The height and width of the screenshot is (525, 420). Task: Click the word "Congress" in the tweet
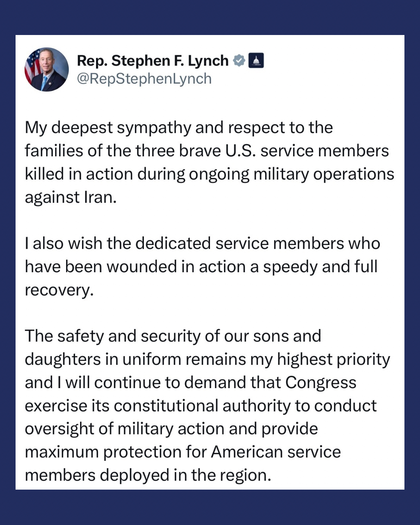320,382
